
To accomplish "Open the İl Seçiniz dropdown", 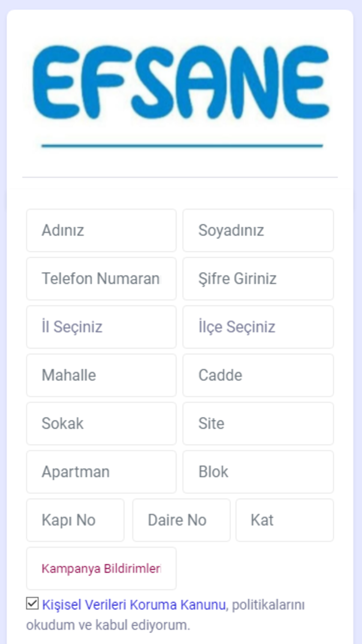I will pos(101,327).
